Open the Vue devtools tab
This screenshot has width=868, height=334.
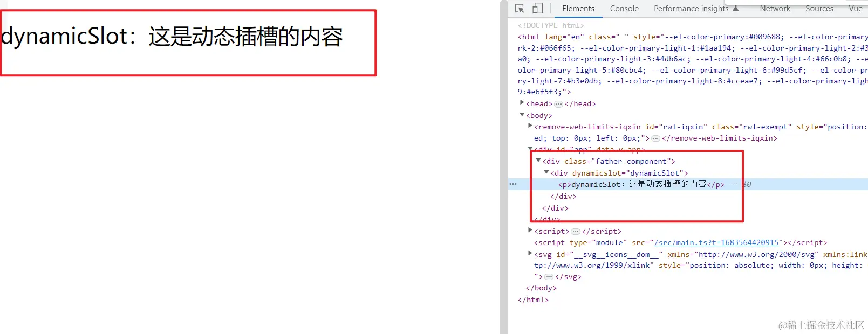point(855,9)
